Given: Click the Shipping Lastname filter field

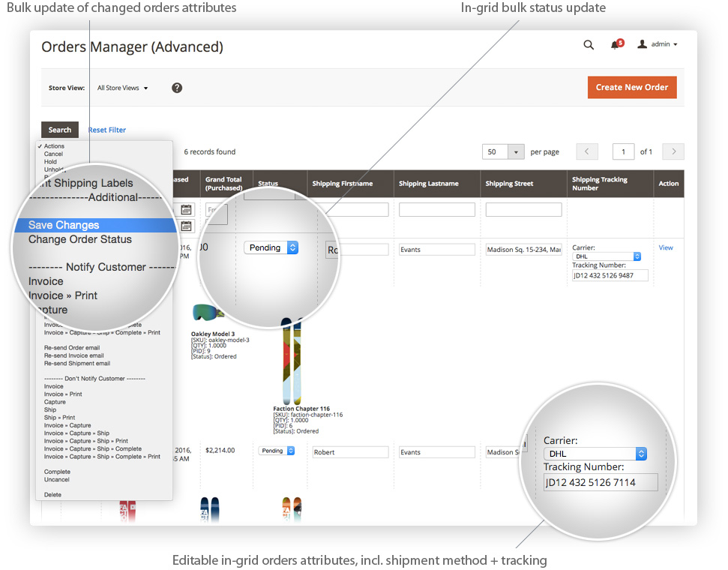Looking at the screenshot, I should tap(437, 209).
